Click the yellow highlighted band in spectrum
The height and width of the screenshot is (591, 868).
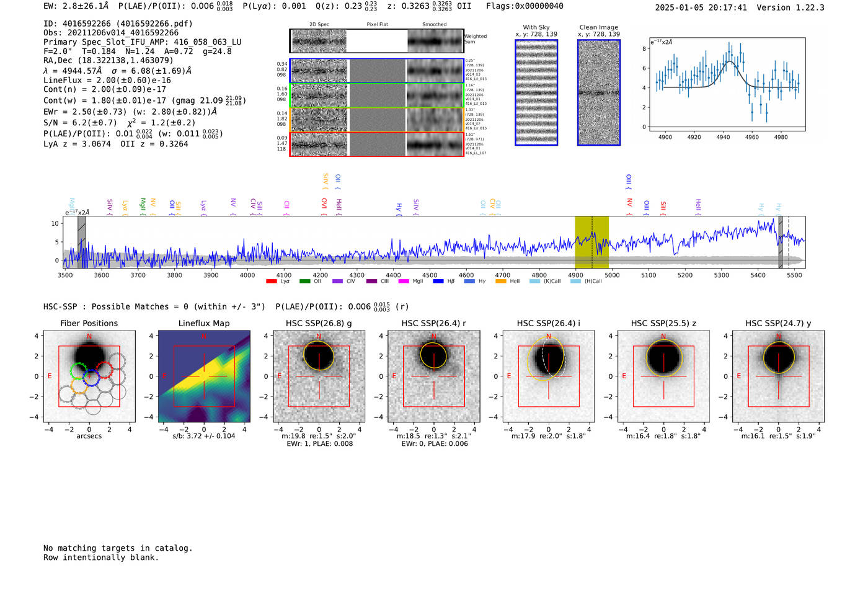pyautogui.click(x=591, y=242)
